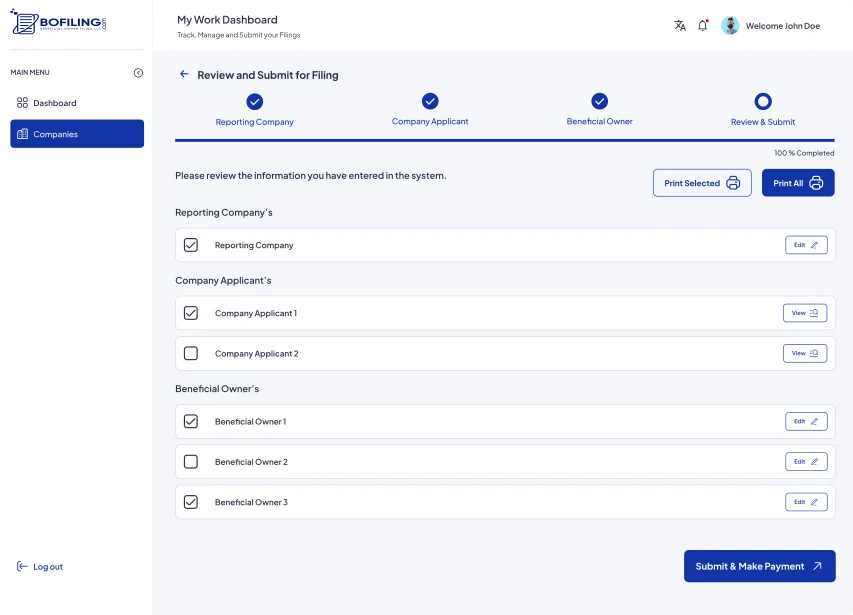Viewport: 853px width, 615px height.
Task: Open the Dashboard menu item
Action: pos(77,103)
